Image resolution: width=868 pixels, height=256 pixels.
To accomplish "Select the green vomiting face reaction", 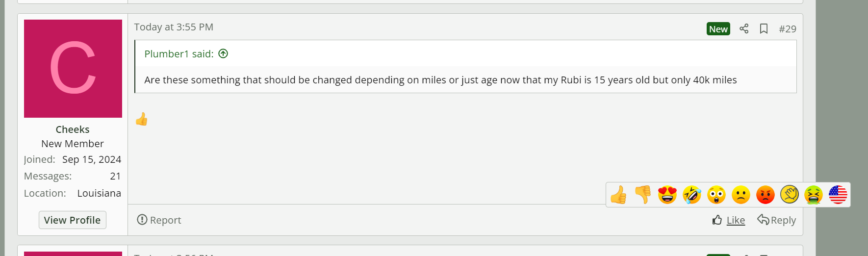I will coord(814,195).
